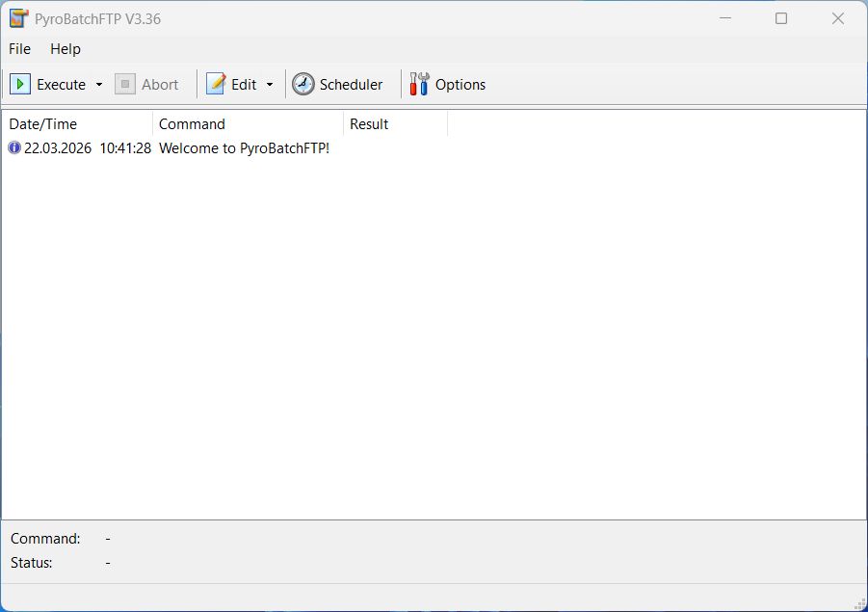
Task: Click the green Execute play icon
Action: 20,85
